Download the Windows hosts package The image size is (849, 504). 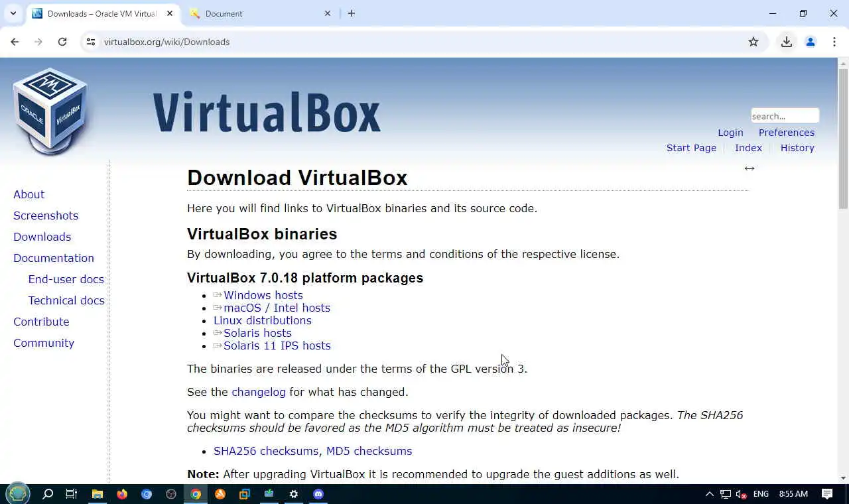click(263, 295)
